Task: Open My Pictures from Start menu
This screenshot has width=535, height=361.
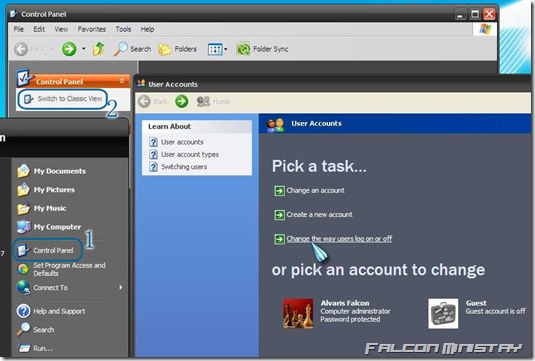Action: pyautogui.click(x=46, y=190)
